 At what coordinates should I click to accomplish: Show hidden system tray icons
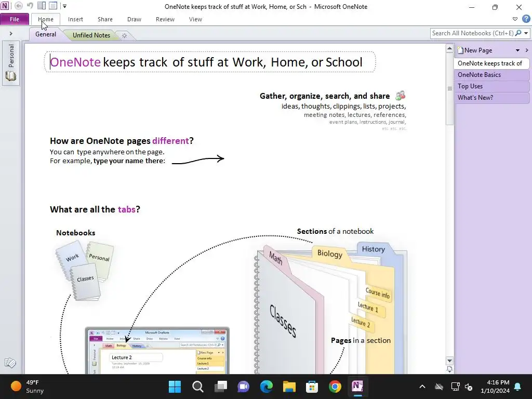(422, 387)
